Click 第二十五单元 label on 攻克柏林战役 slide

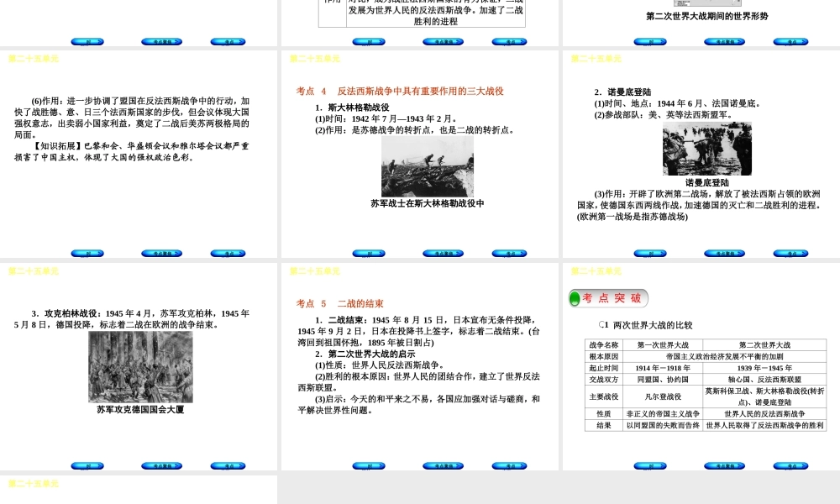click(x=34, y=271)
